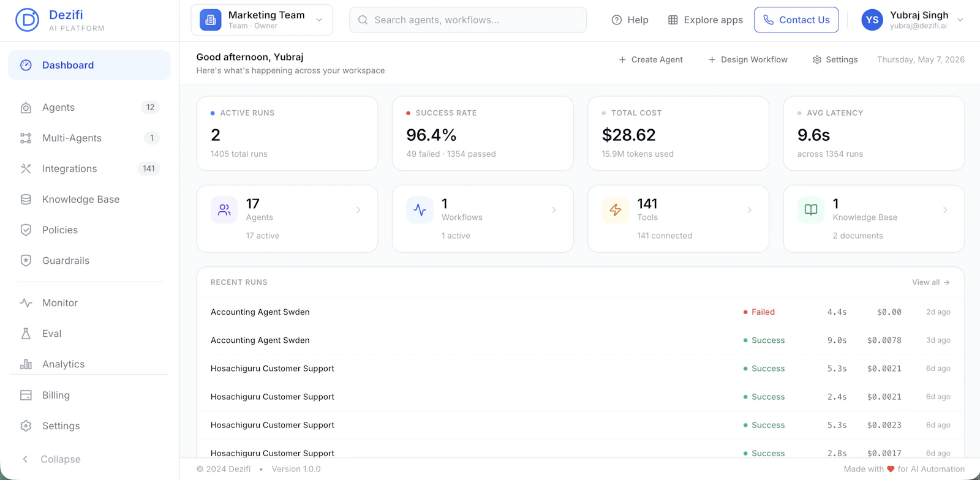The image size is (980, 480).
Task: Expand the Yubraj Singh account menu chevron
Action: tap(960, 20)
